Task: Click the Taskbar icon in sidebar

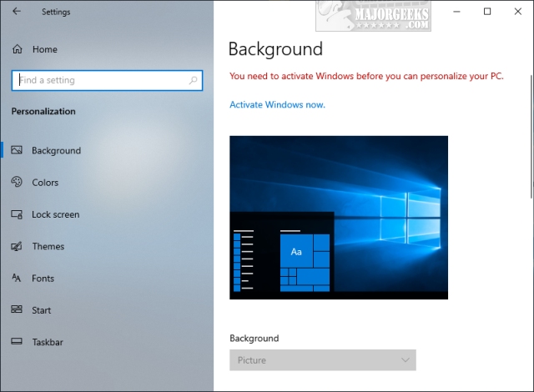Action: pos(17,341)
